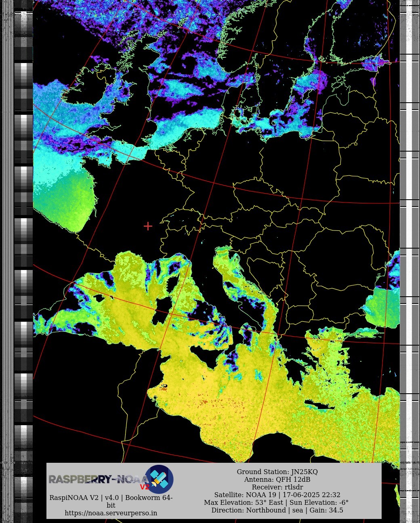
Task: Click the satellite logo icon in the banner
Action: 159,479
